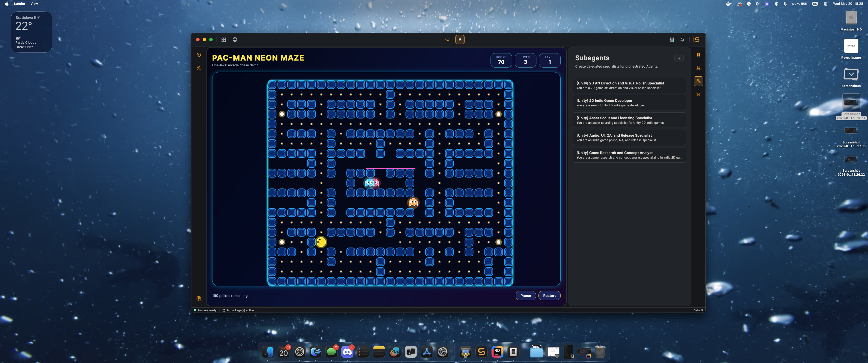
Task: Click the 'Default' status bar label
Action: (698, 311)
